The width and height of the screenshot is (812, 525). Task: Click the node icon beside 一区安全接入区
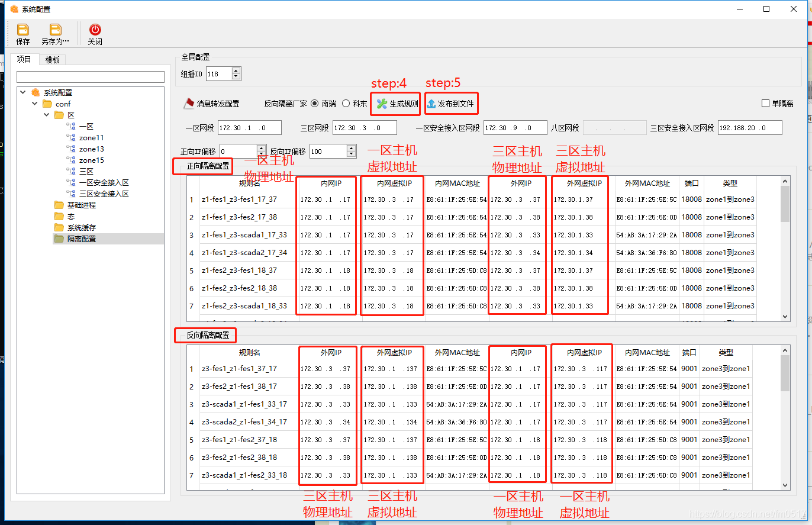pyautogui.click(x=71, y=182)
